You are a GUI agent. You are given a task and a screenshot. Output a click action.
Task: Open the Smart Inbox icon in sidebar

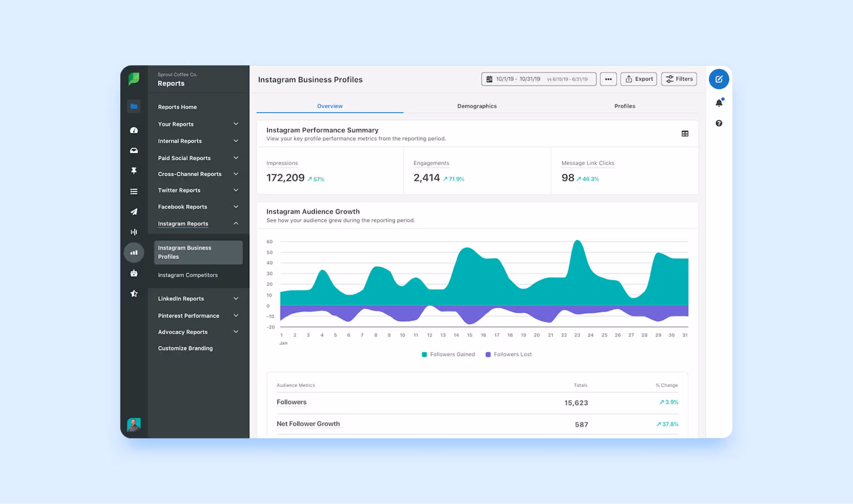pos(134,150)
